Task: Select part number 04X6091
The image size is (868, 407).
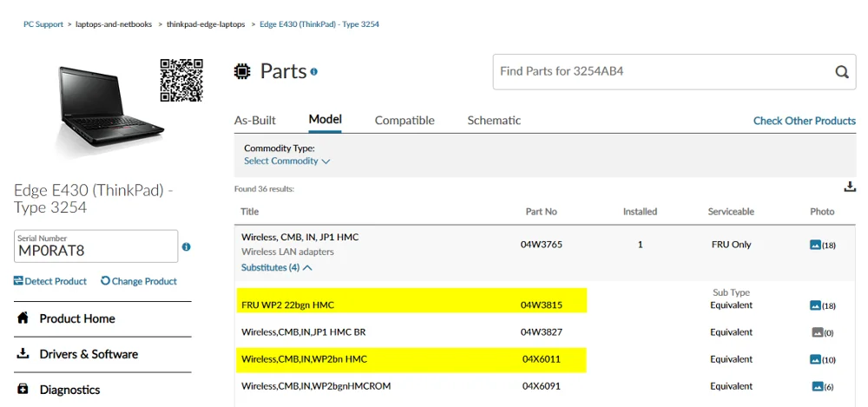Action: pos(542,386)
